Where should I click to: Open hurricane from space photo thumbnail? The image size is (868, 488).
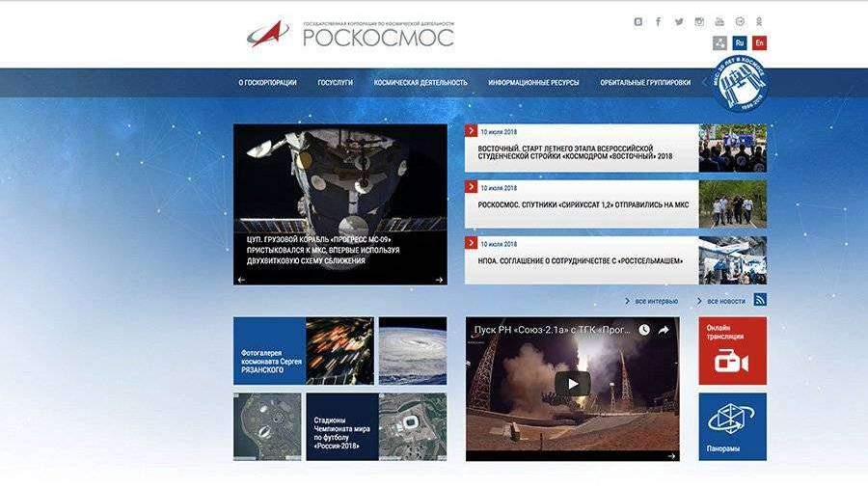point(413,351)
